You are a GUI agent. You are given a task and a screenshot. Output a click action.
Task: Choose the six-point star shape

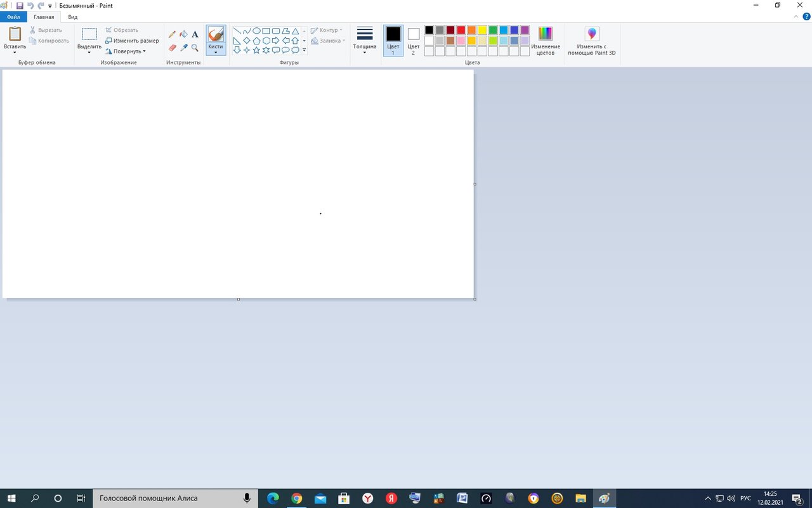point(266,50)
